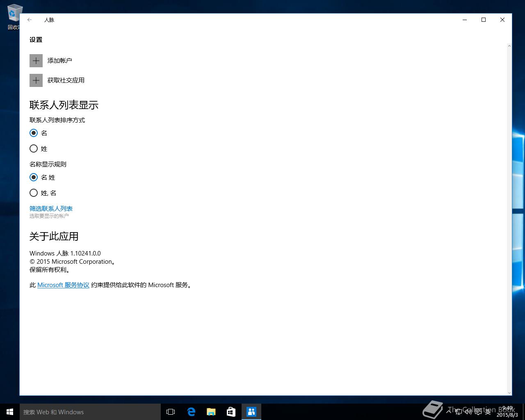Click the 名称显示规则 label
The width and height of the screenshot is (525, 420).
tap(48, 164)
